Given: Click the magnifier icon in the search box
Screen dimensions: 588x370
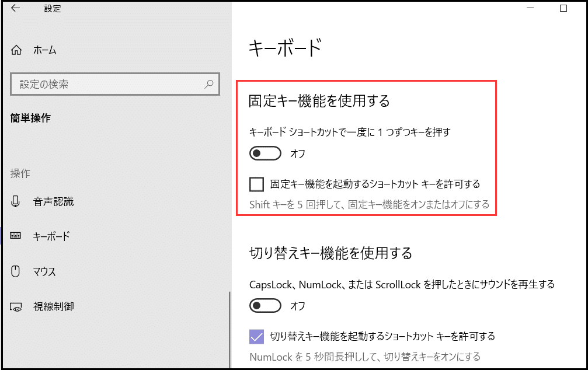Looking at the screenshot, I should tap(208, 84).
